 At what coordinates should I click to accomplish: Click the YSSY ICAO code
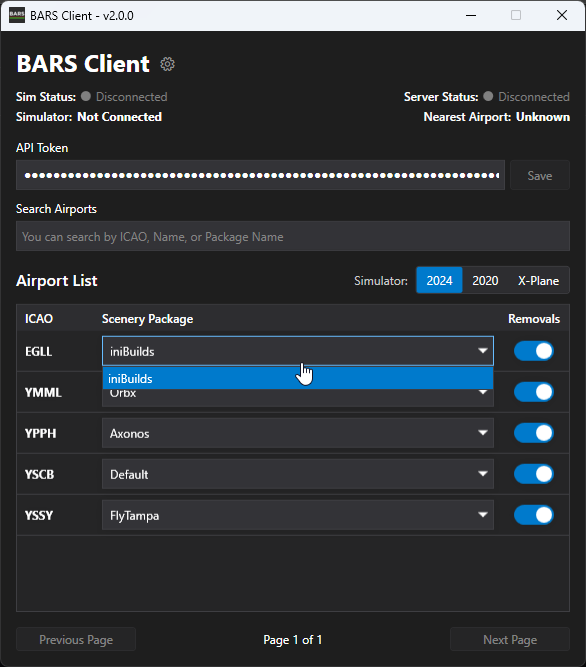(39, 516)
